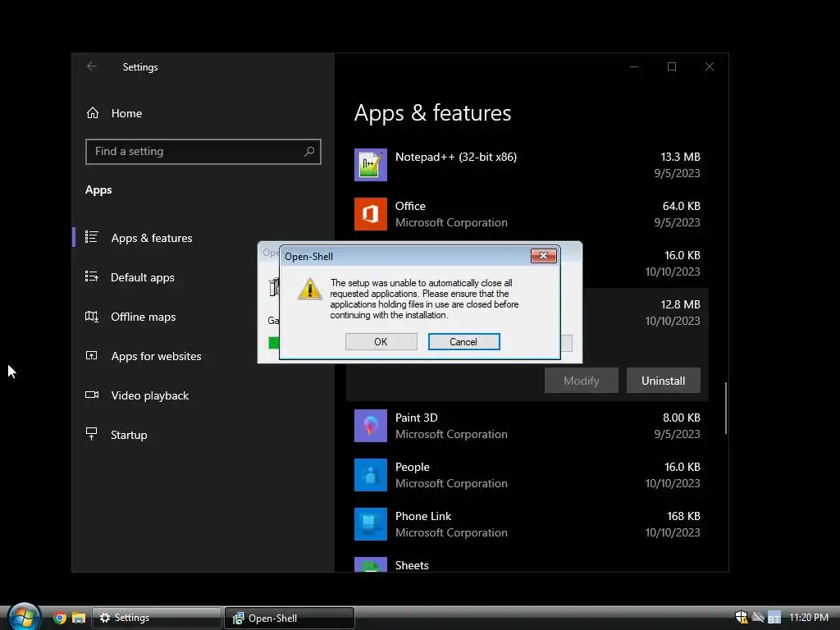Screen dimensions: 840x630
Task: Launch Chrome from the taskbar
Action: (x=60, y=618)
